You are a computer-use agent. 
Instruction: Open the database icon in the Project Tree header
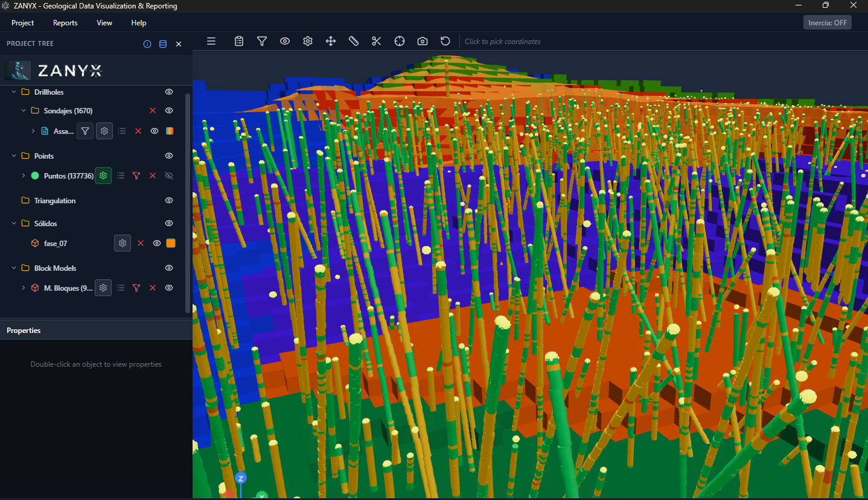coord(162,43)
